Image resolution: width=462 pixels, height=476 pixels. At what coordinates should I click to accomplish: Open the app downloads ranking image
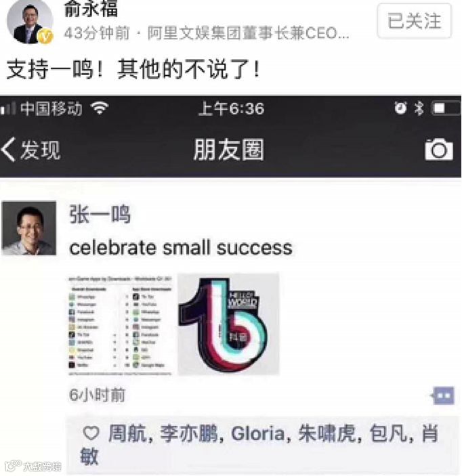pos(120,324)
